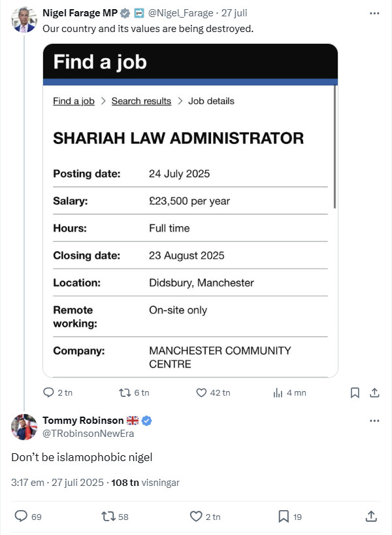Open the Shariah Law Administrator job image
392x535 pixels.
click(190, 211)
